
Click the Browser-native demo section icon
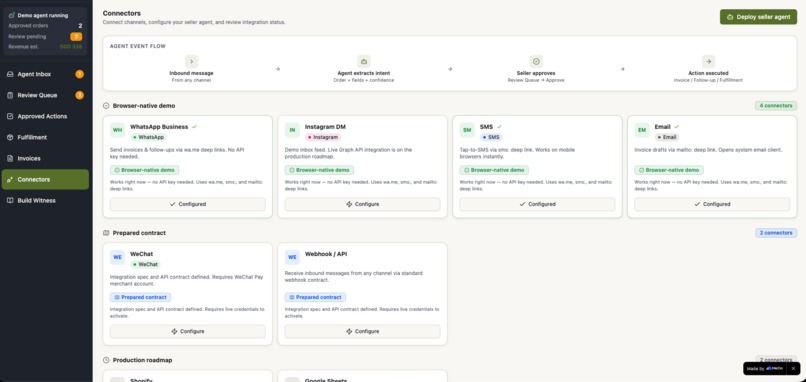pyautogui.click(x=106, y=106)
